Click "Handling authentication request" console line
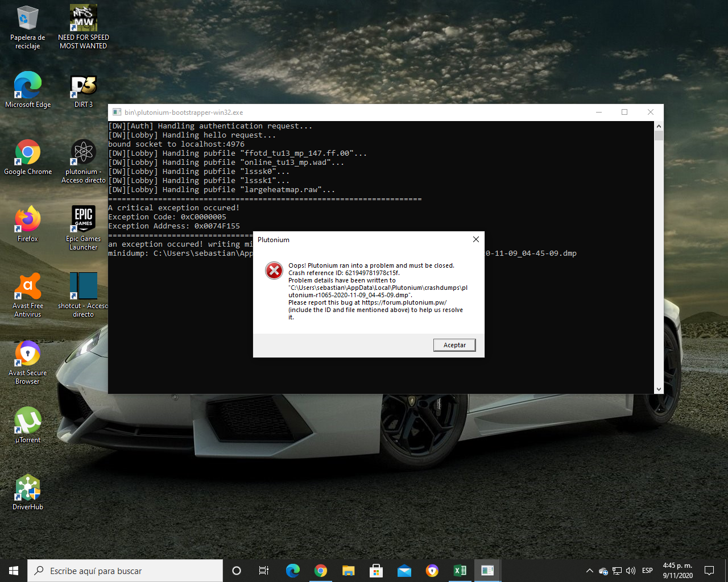 pos(210,126)
